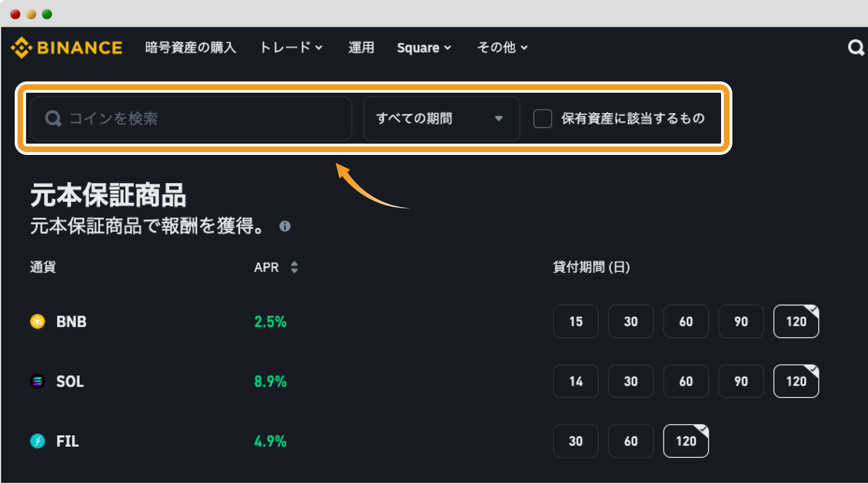Expand the その他 menu chevron
Viewport: 868px width, 484px height.
click(x=524, y=47)
